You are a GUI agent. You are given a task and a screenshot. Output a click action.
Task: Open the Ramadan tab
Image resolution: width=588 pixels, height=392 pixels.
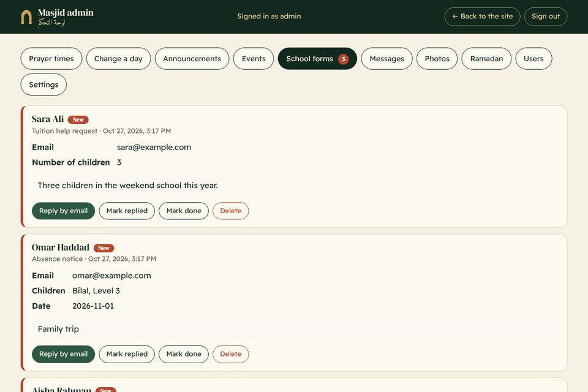point(486,59)
